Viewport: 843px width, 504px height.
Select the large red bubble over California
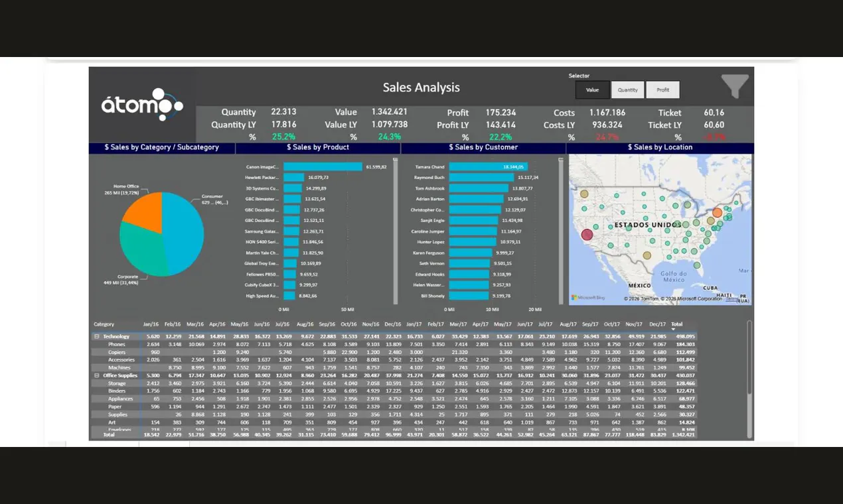click(587, 234)
